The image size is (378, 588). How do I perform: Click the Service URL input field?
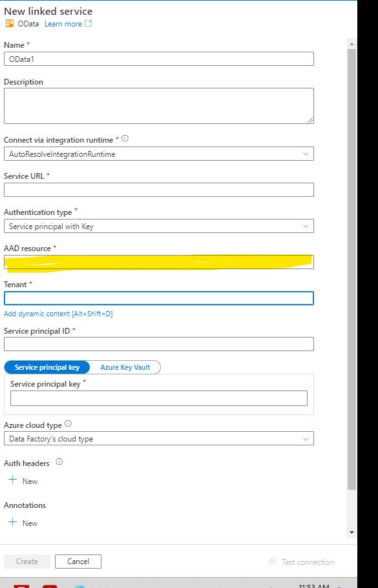coord(159,190)
